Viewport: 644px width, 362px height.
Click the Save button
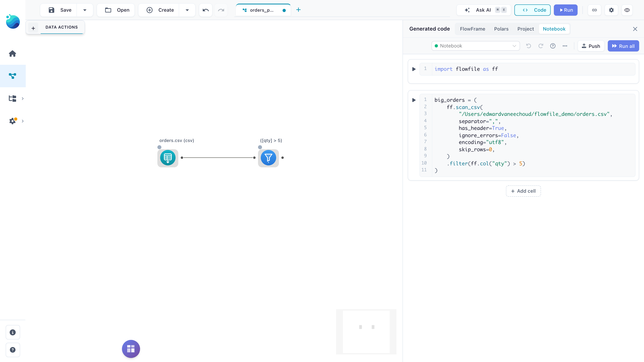[59, 10]
